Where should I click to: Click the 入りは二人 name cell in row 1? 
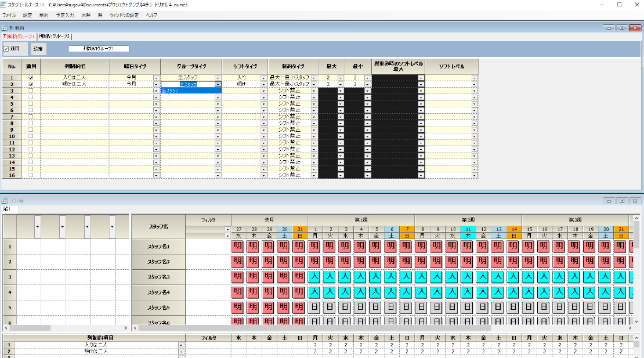[75, 78]
